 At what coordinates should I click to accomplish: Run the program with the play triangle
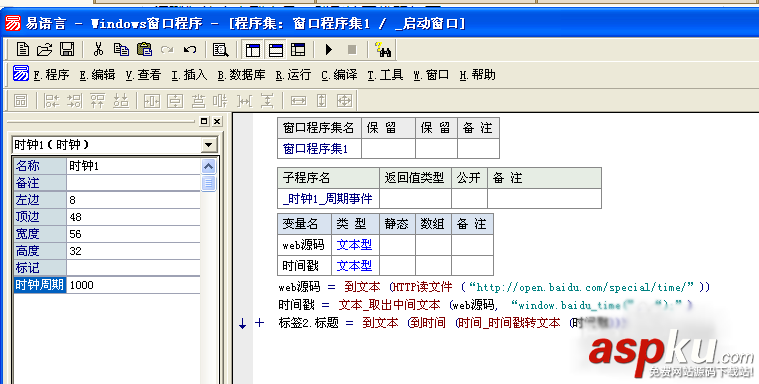point(329,49)
